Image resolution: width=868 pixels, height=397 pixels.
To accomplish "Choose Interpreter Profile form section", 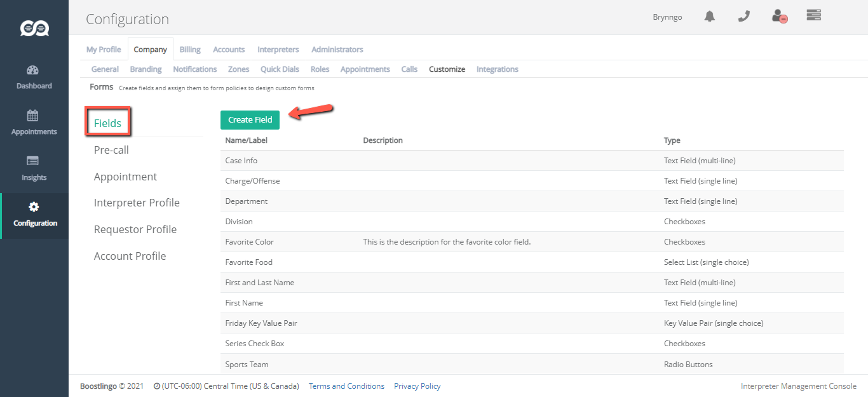I will click(x=137, y=203).
